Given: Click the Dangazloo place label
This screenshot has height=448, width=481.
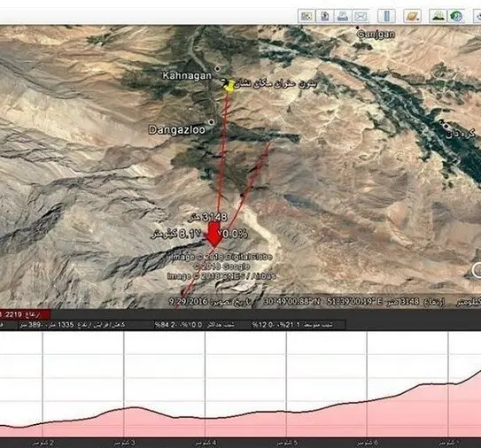Looking at the screenshot, I should coord(176,130).
